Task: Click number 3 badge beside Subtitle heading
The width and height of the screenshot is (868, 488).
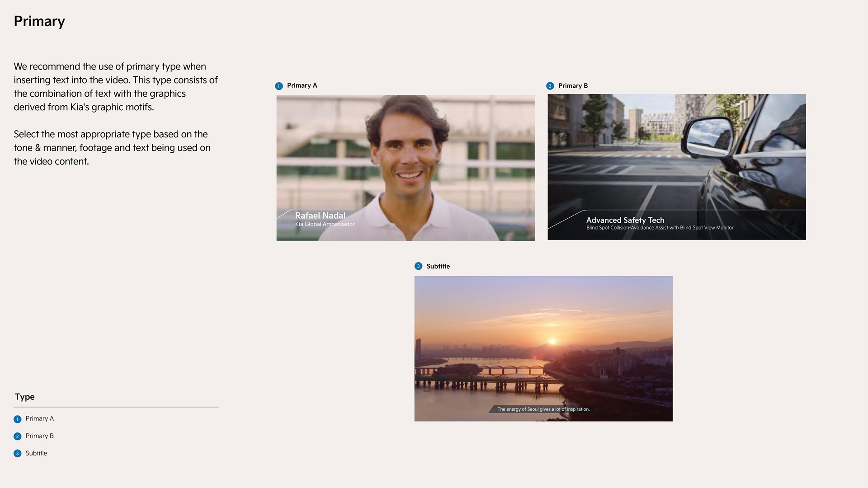Action: click(418, 266)
